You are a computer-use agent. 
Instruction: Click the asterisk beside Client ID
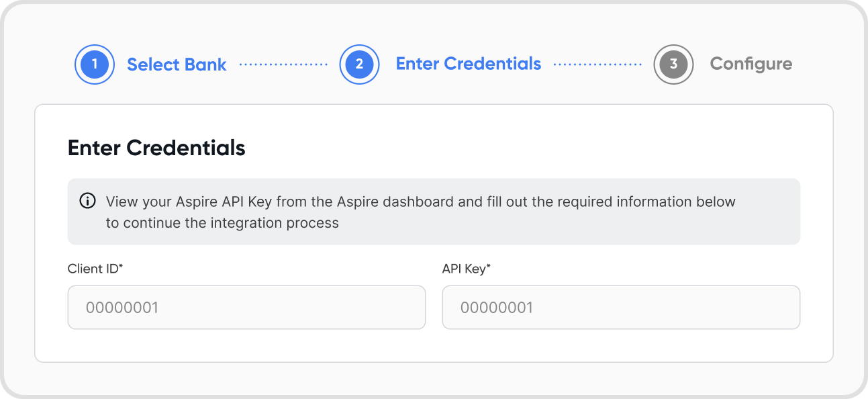tap(121, 267)
